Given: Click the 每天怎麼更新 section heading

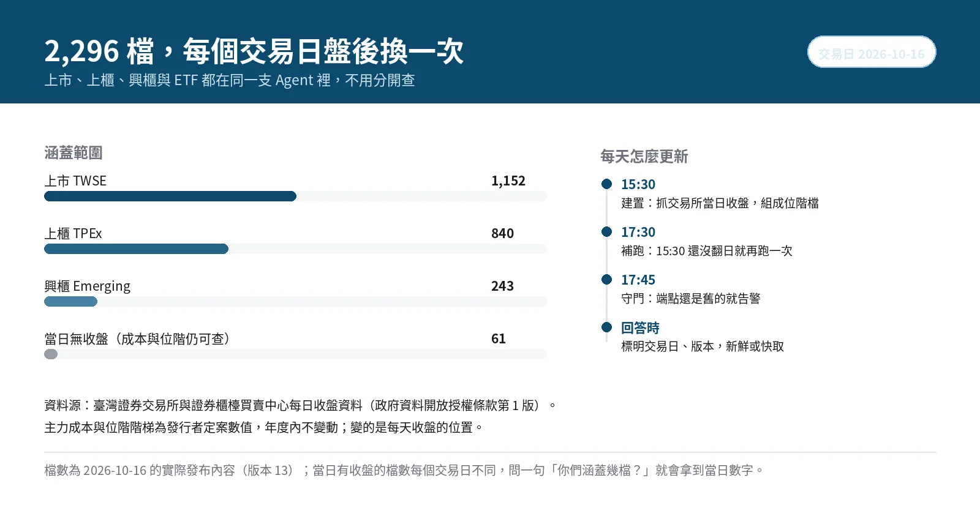Looking at the screenshot, I should click(644, 157).
